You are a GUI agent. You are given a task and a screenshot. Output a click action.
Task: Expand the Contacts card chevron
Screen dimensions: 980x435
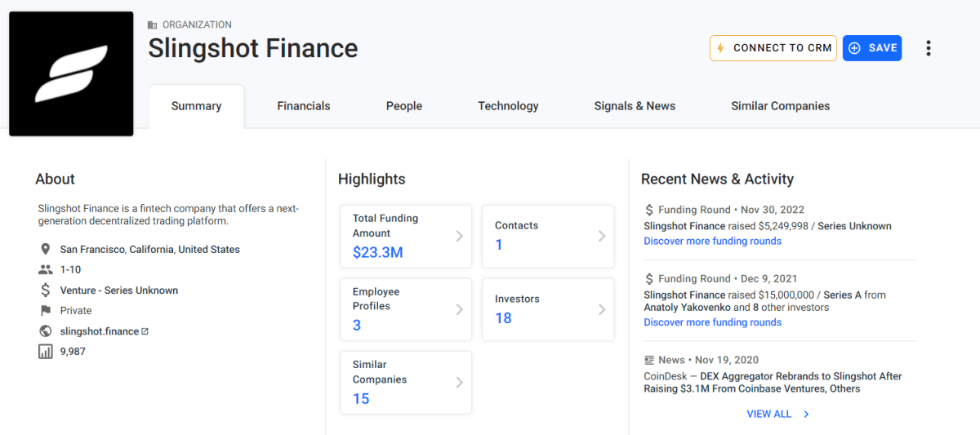[x=601, y=236]
